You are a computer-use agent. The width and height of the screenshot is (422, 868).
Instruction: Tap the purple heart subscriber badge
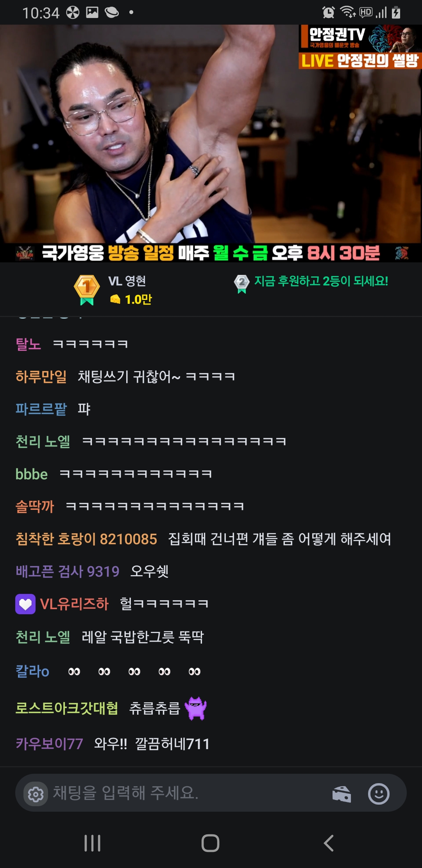point(25,604)
